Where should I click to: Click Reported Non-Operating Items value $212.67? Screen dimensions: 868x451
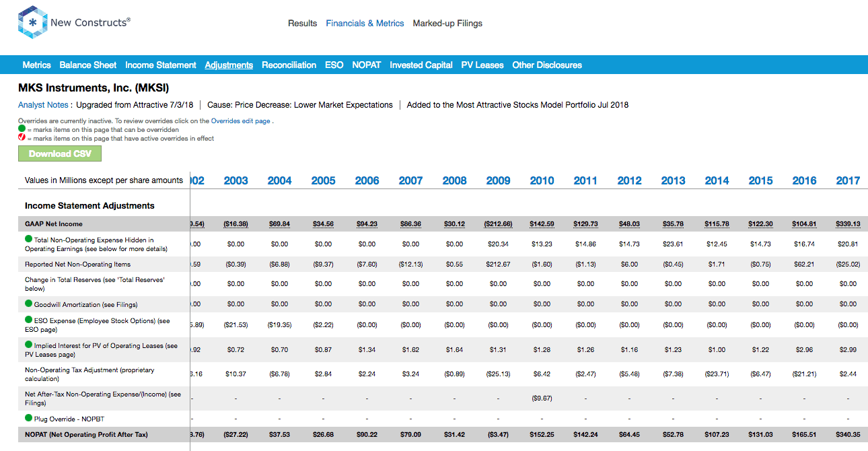point(498,265)
